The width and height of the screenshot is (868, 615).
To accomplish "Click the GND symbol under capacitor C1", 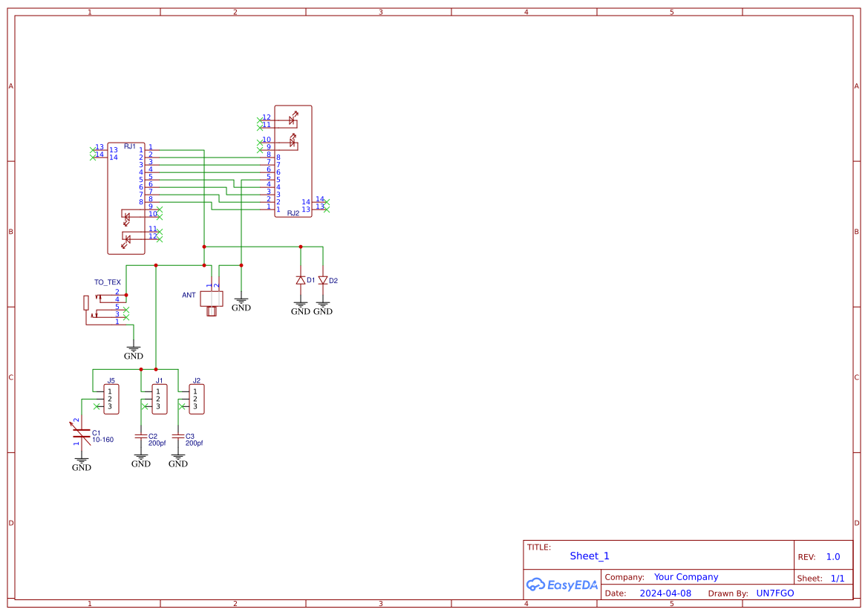I will point(81,459).
